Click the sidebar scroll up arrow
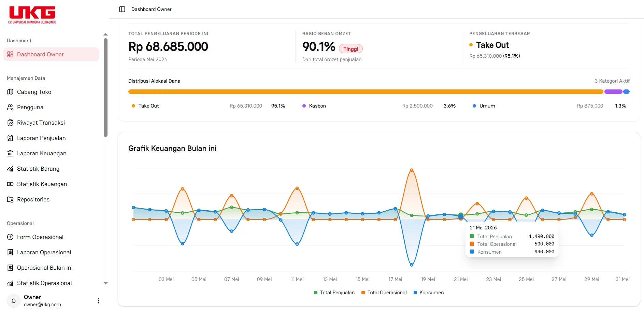Viewport: 644px width, 311px height. [105, 34]
